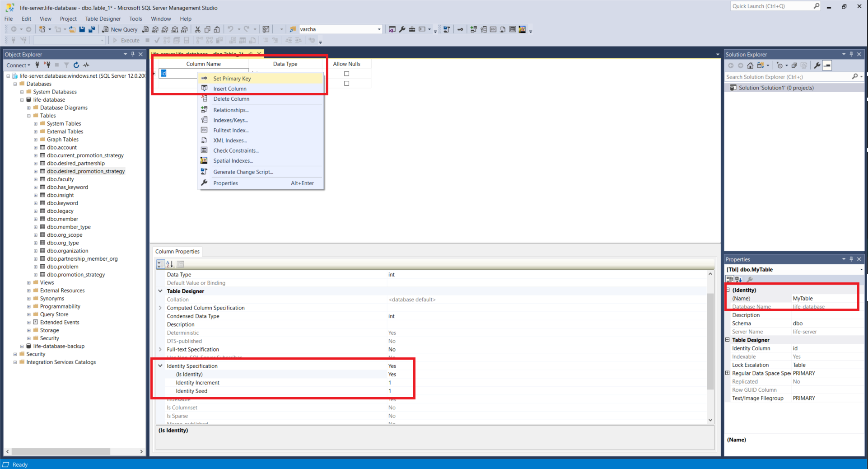Click the Manage Spatial Indexes toolbar icon
Image resolution: width=868 pixels, height=469 pixels.
pos(522,29)
